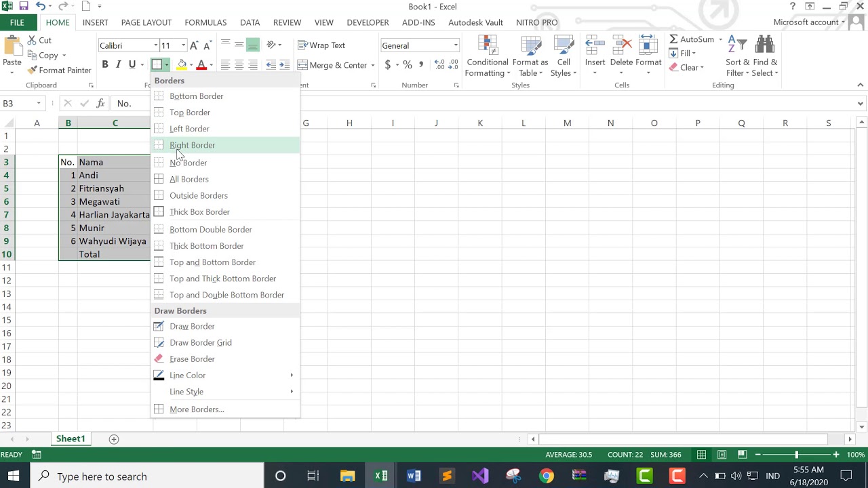Click the Decrease Decimal icon

click(x=454, y=65)
